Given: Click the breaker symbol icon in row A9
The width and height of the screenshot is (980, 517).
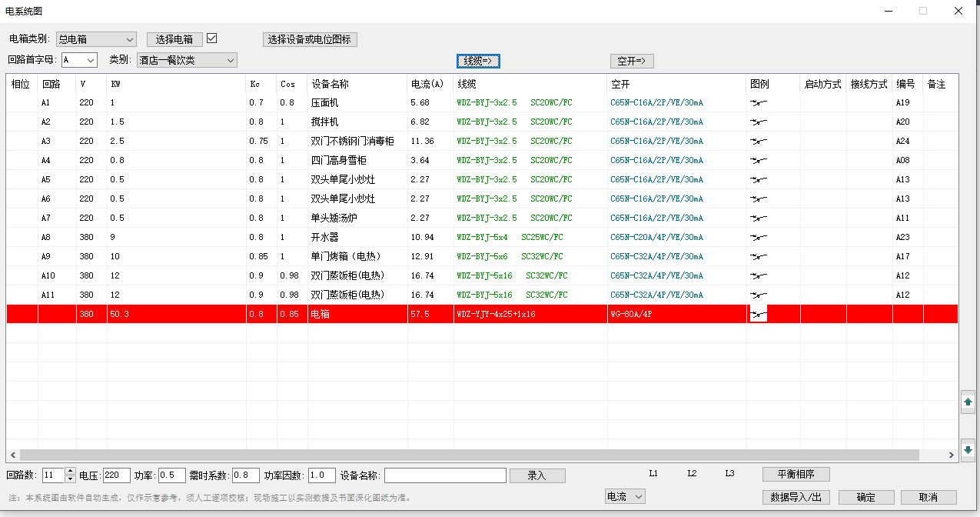Looking at the screenshot, I should [x=759, y=256].
